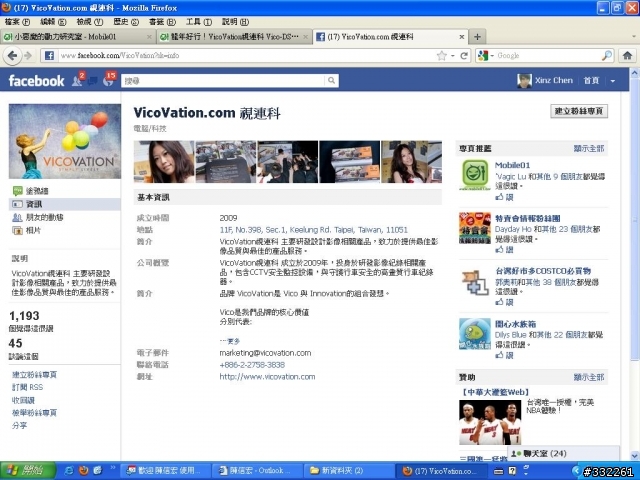Click the Firefox forward arrow button
This screenshot has width=640, height=480.
point(28,56)
